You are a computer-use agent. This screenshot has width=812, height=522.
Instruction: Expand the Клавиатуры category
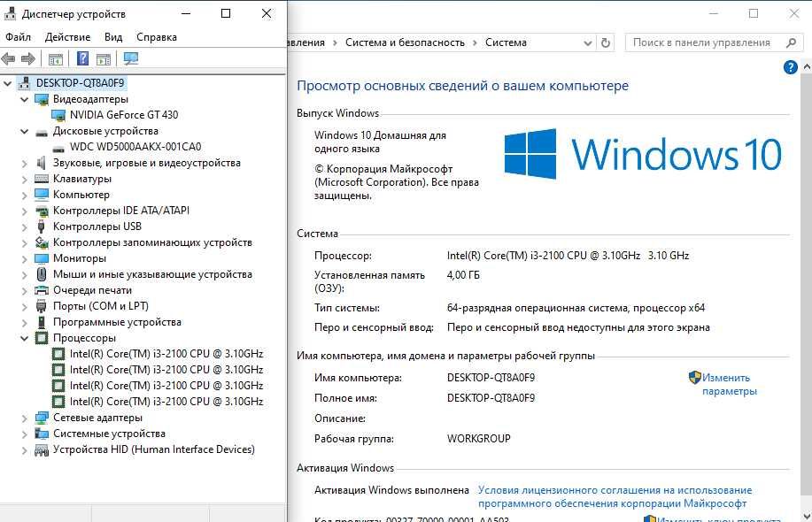(x=24, y=180)
